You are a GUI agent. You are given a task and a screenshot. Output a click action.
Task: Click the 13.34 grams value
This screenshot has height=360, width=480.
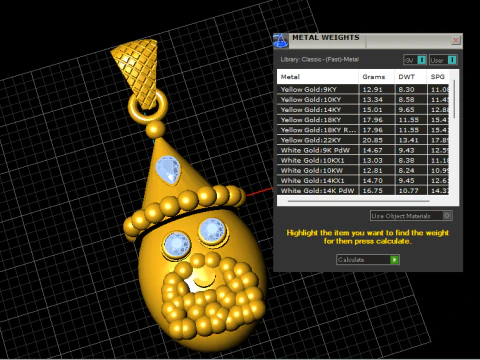[372, 99]
